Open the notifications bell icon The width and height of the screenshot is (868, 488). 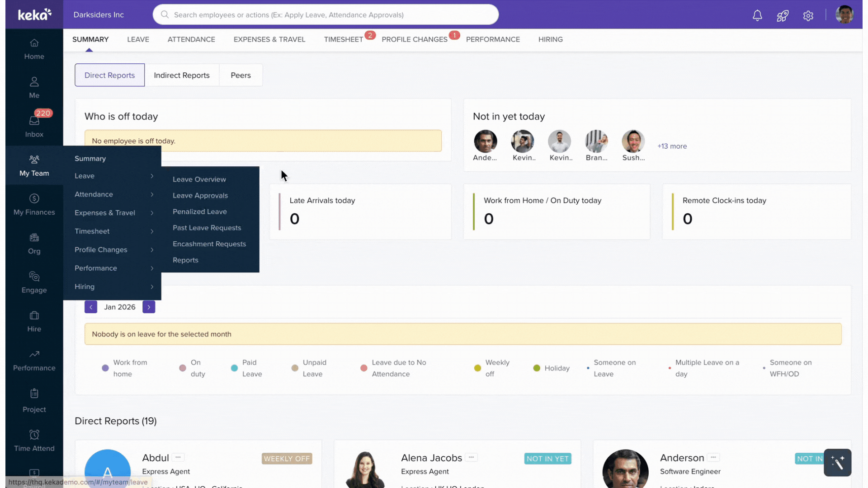click(x=757, y=15)
